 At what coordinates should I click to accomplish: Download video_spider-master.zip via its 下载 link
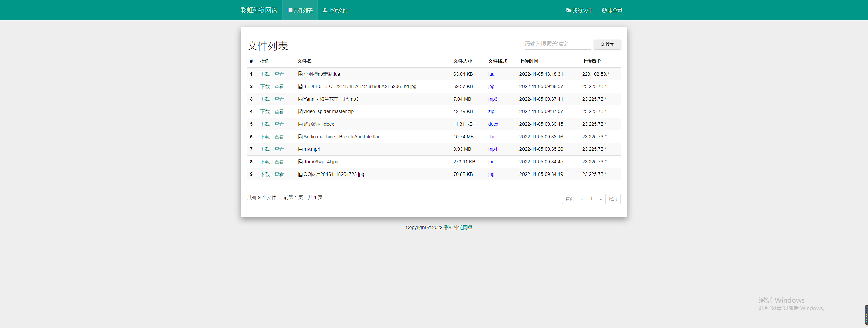point(265,111)
